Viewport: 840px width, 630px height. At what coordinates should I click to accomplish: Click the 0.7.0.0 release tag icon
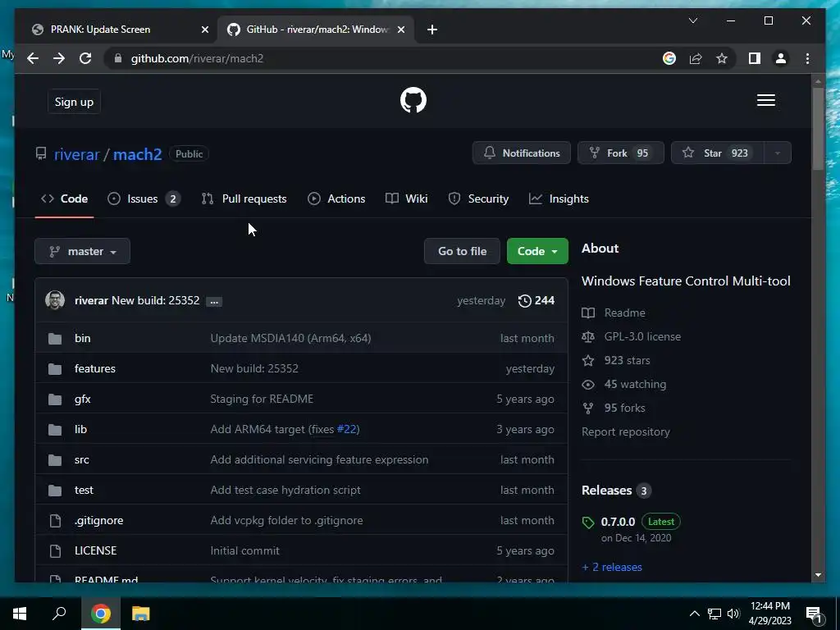tap(588, 523)
